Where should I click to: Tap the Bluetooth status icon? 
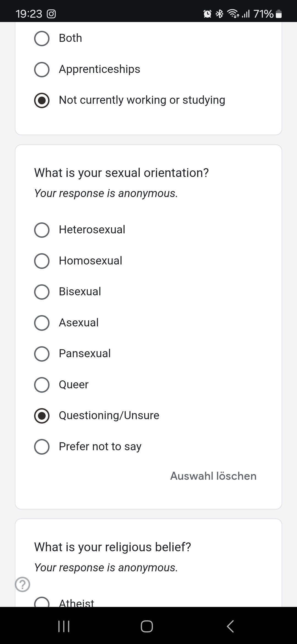click(x=219, y=14)
